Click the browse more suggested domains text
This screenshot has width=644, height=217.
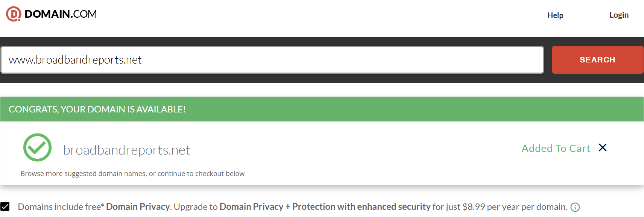[132, 173]
